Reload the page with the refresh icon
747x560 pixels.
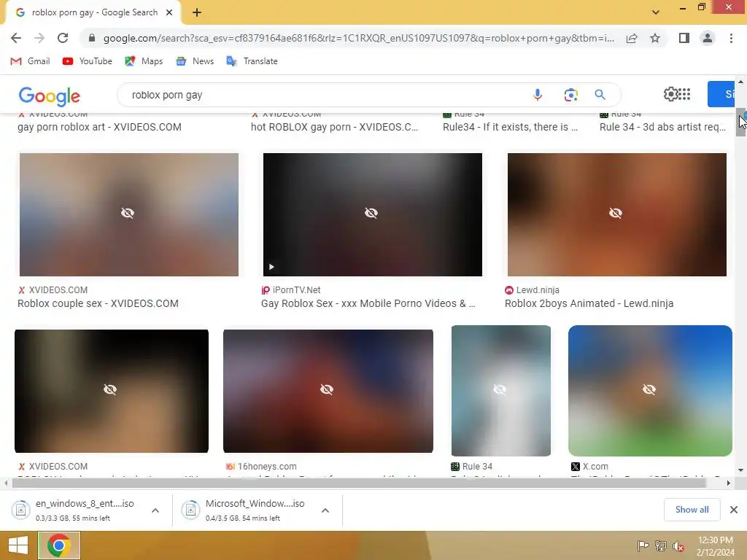[x=63, y=38]
